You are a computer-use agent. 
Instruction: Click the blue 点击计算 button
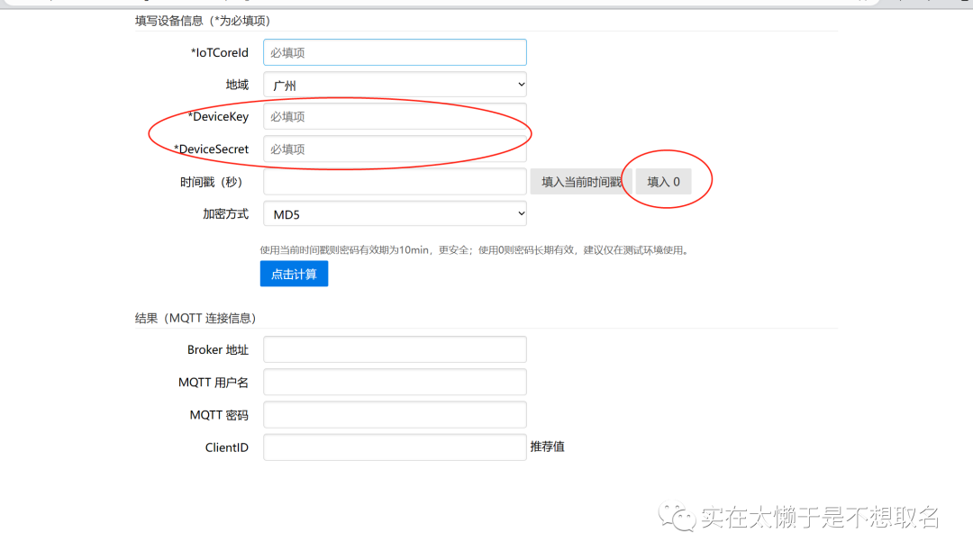click(x=294, y=274)
